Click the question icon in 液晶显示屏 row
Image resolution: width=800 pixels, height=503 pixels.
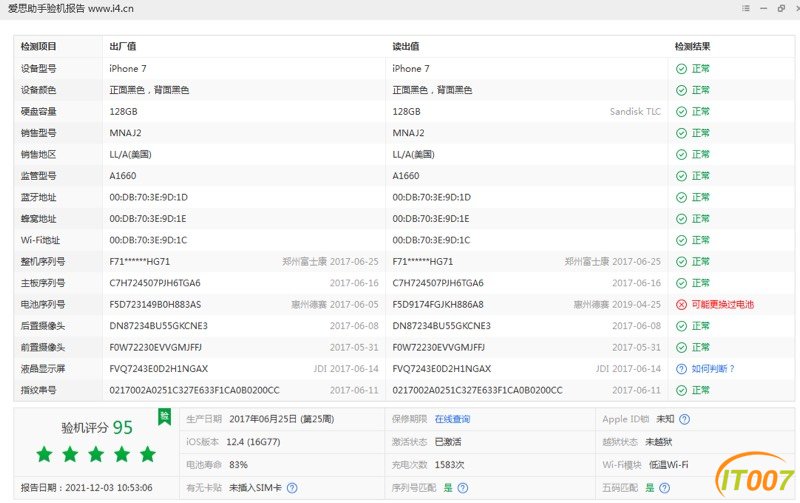pos(681,369)
